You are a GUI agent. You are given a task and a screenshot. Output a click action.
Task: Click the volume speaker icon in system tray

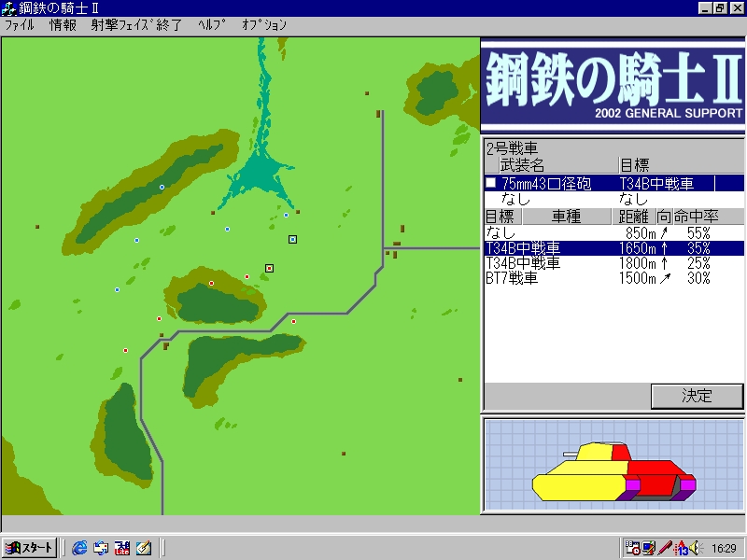coord(695,547)
